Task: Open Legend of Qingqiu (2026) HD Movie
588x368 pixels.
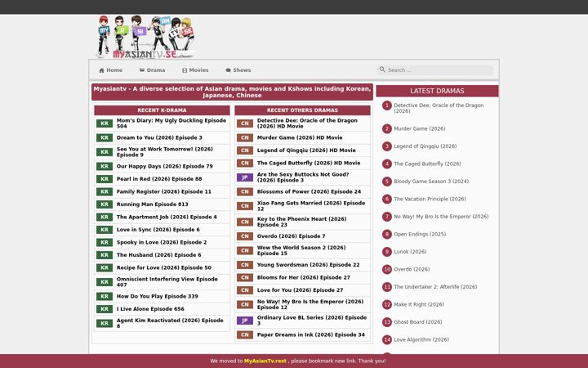Action: coord(306,150)
